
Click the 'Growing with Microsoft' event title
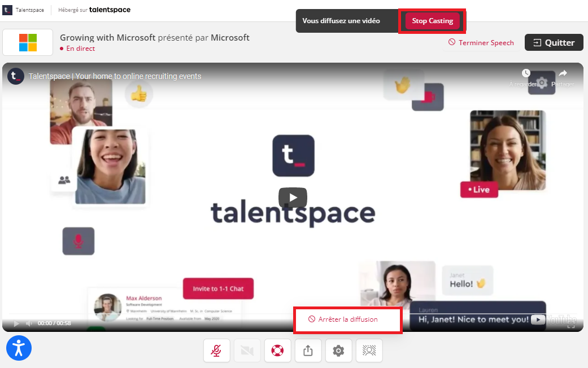108,38
